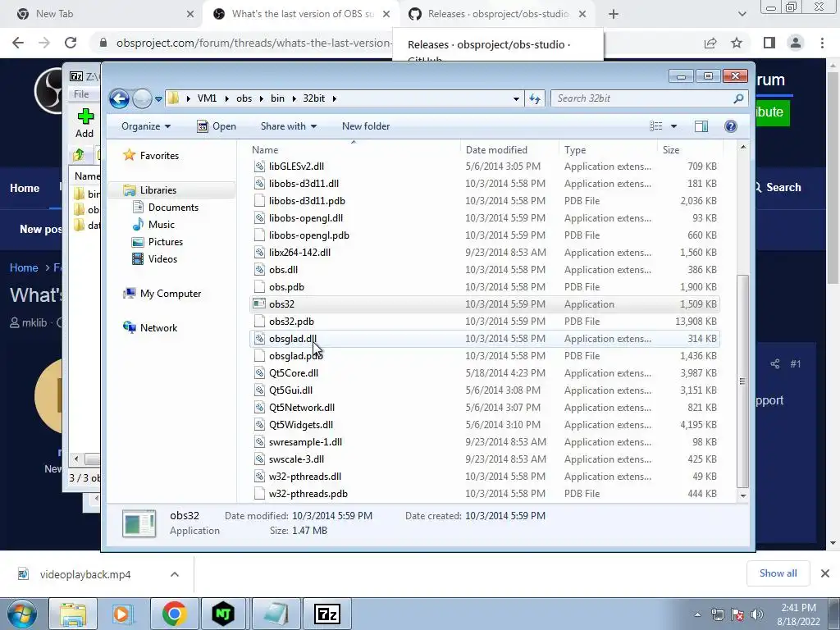Click Explorer file list scrollbar thumb
Image resolution: width=840 pixels, height=630 pixels.
click(742, 381)
